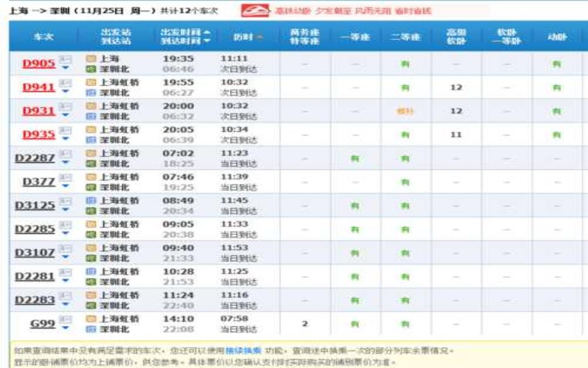588x368 pixels.
Task: Expand the blue arrow next to D377
Action: click(x=66, y=186)
